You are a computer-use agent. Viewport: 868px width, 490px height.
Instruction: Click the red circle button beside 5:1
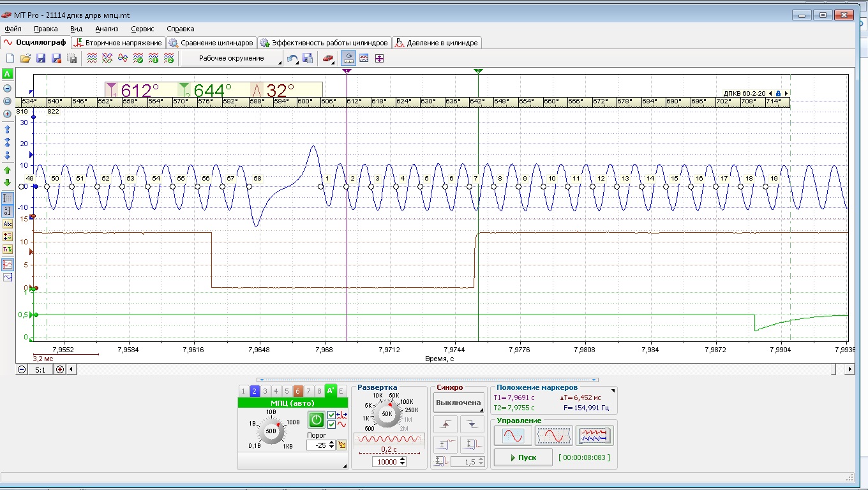pos(60,369)
